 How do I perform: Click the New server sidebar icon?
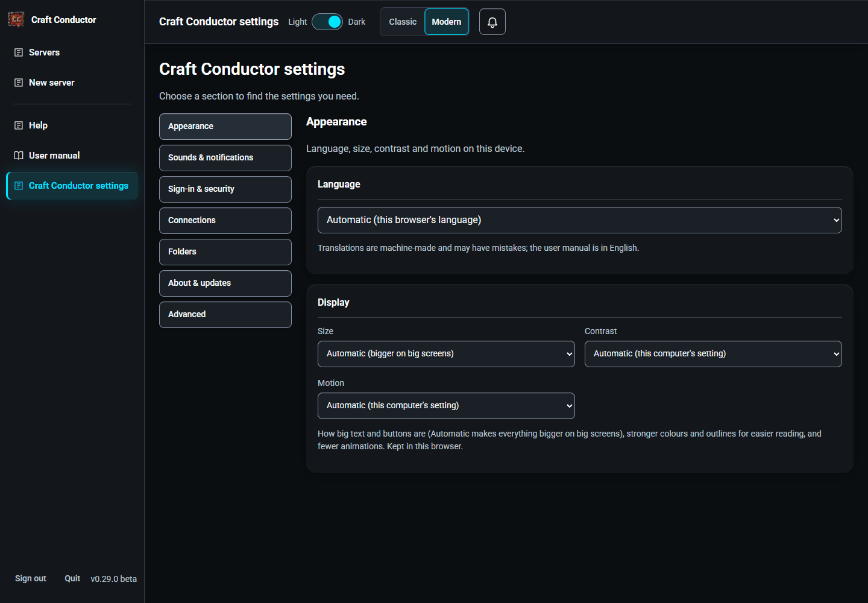point(19,83)
